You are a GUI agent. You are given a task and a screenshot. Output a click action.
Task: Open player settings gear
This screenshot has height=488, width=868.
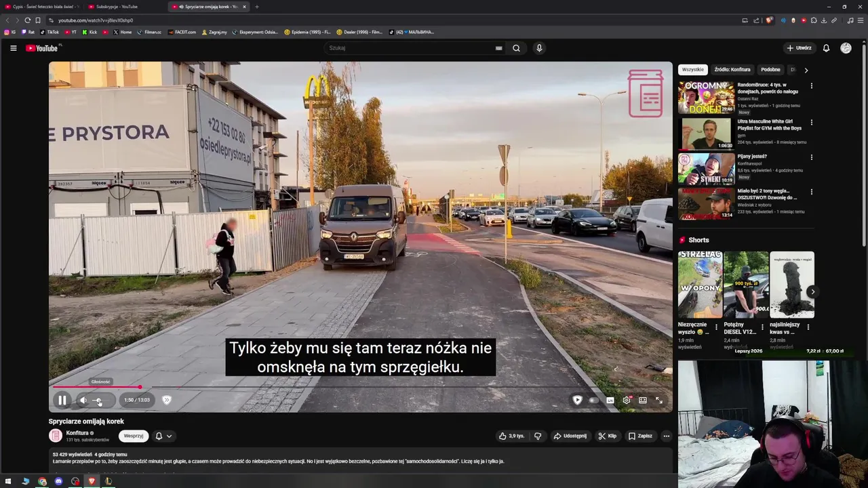(627, 400)
